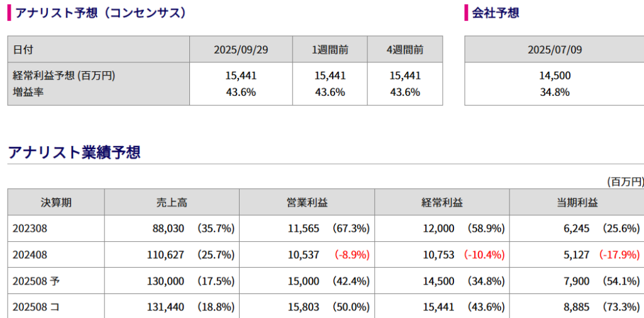Click the 経常利益予想 (百万円) row label
This screenshot has height=318, width=644.
click(x=64, y=76)
